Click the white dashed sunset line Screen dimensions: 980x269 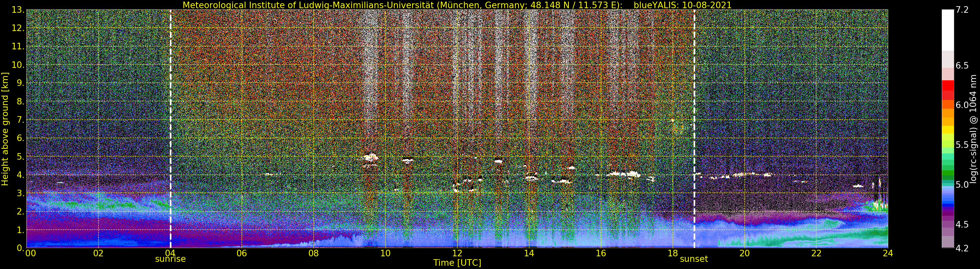[x=694, y=129]
